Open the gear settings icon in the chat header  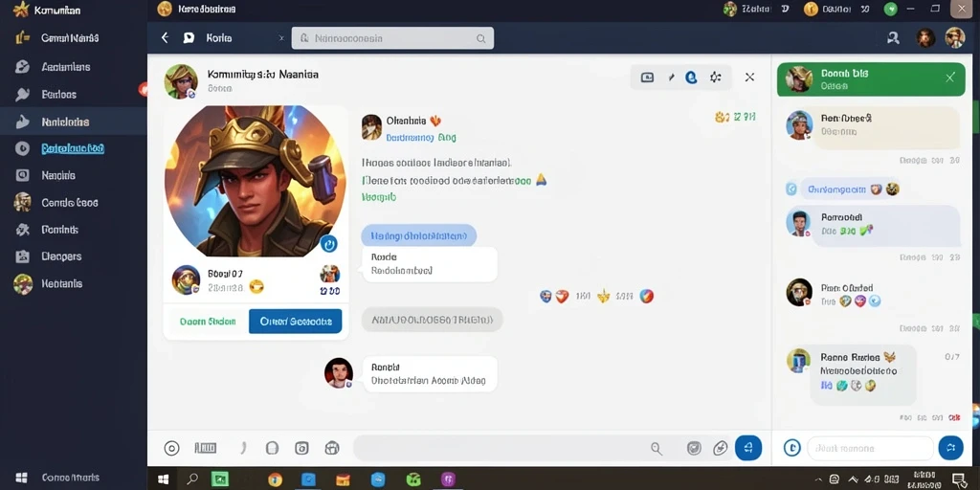coord(716,78)
